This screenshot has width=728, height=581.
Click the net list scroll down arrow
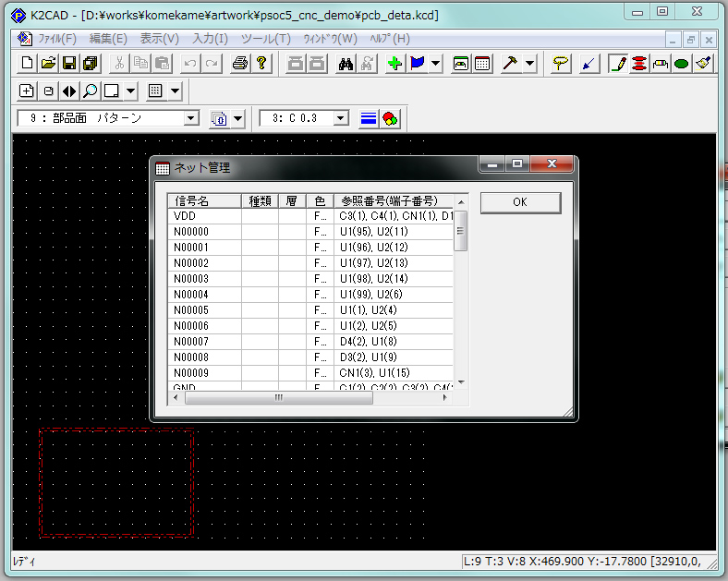pos(461,382)
